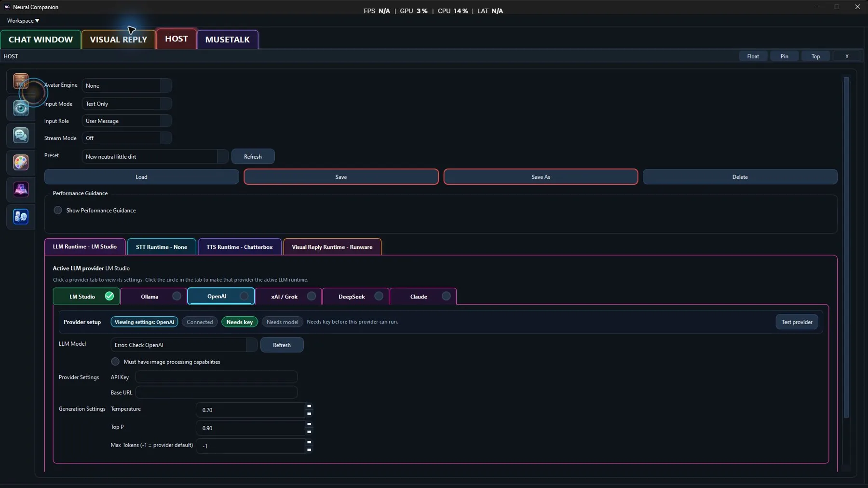
Task: Make Claude active using its tab circle
Action: click(x=446, y=296)
